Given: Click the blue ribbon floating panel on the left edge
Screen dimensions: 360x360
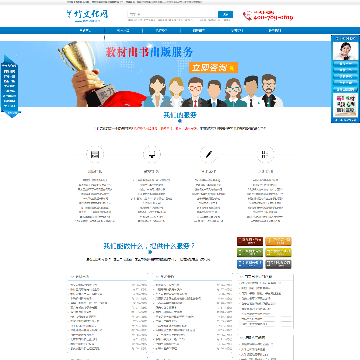Looking at the screenshot, I should 10,86.
